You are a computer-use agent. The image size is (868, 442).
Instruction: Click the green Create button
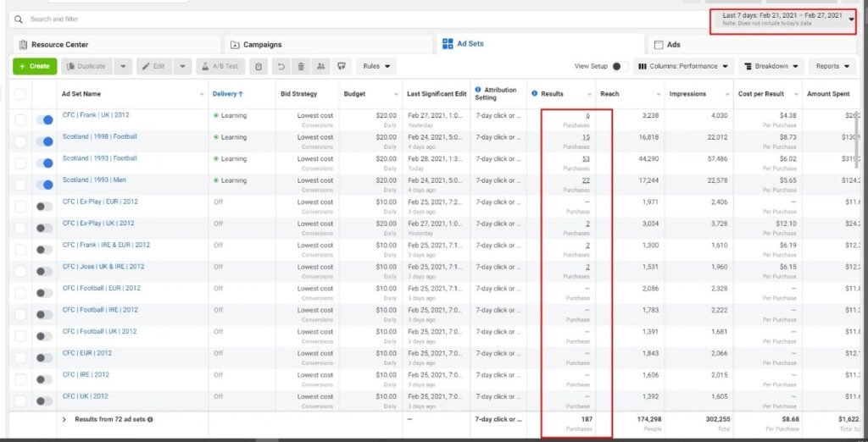coord(35,66)
